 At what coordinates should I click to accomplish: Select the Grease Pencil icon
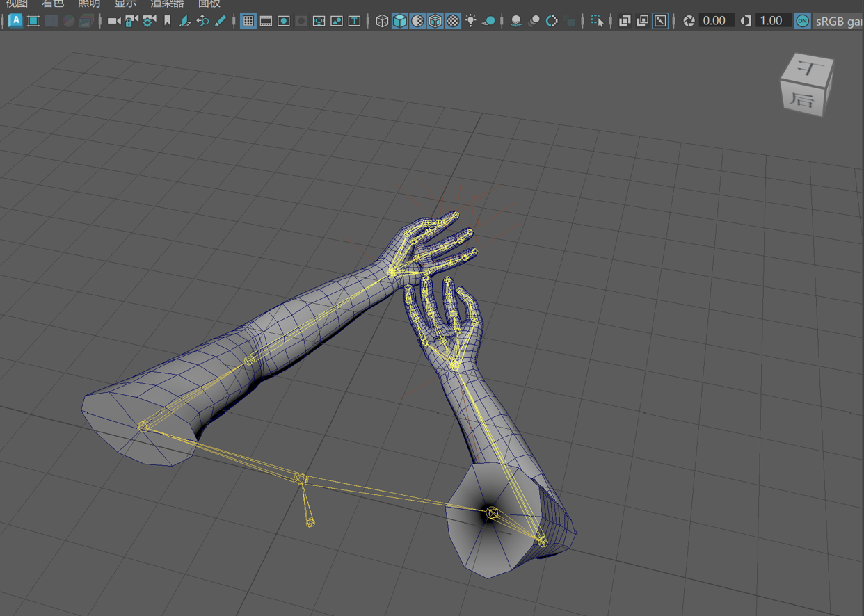coord(221,21)
